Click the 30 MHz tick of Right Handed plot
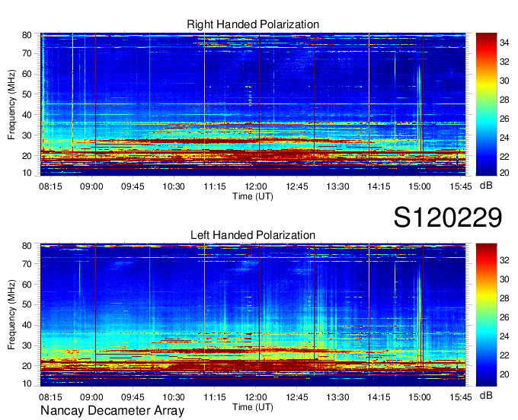The image size is (518, 420). coord(27,135)
